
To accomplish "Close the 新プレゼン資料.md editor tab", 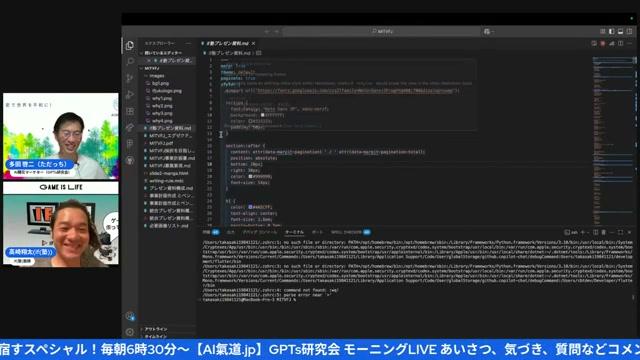I will pos(253,43).
